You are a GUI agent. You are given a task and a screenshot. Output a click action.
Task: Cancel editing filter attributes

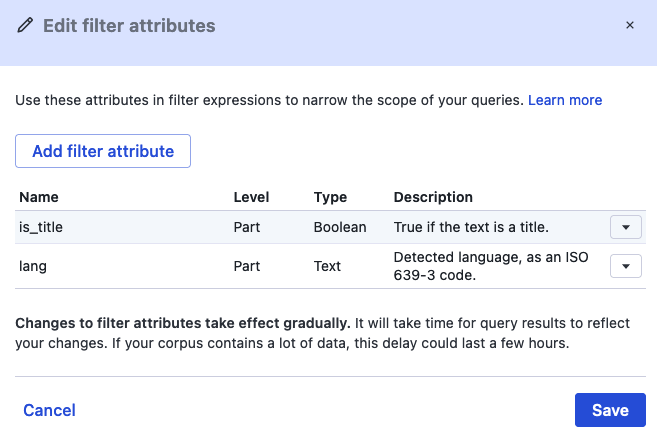point(49,410)
